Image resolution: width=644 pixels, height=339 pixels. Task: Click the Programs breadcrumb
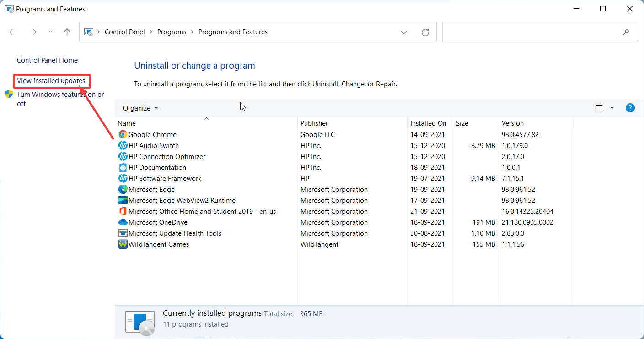tap(172, 32)
